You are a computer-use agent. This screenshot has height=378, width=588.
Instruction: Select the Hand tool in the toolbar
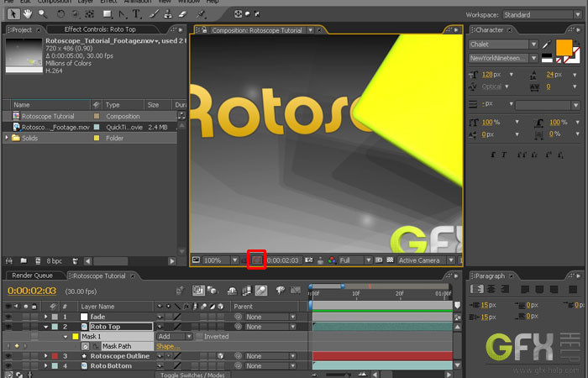click(x=26, y=13)
